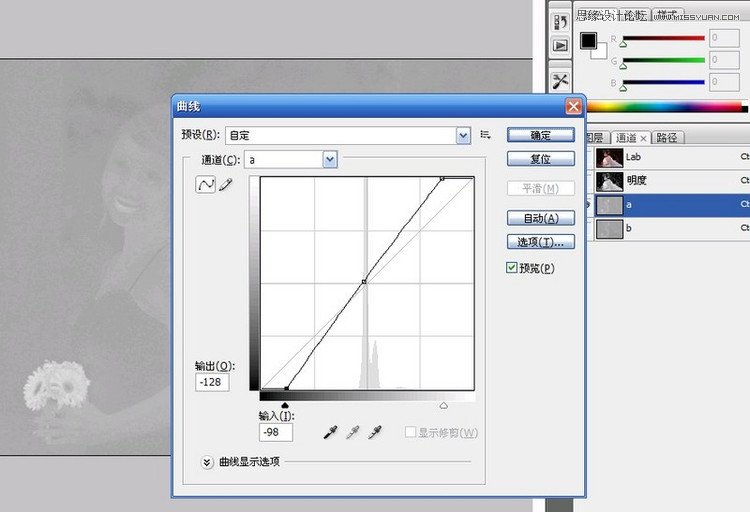Close the Curves dialog
Image resolution: width=750 pixels, height=512 pixels.
pos(574,106)
